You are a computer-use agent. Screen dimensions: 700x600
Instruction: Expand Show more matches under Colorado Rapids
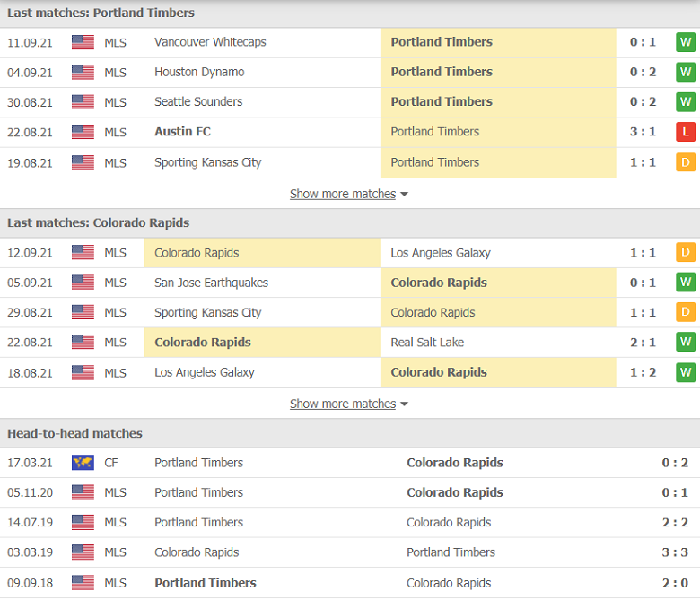click(x=342, y=404)
